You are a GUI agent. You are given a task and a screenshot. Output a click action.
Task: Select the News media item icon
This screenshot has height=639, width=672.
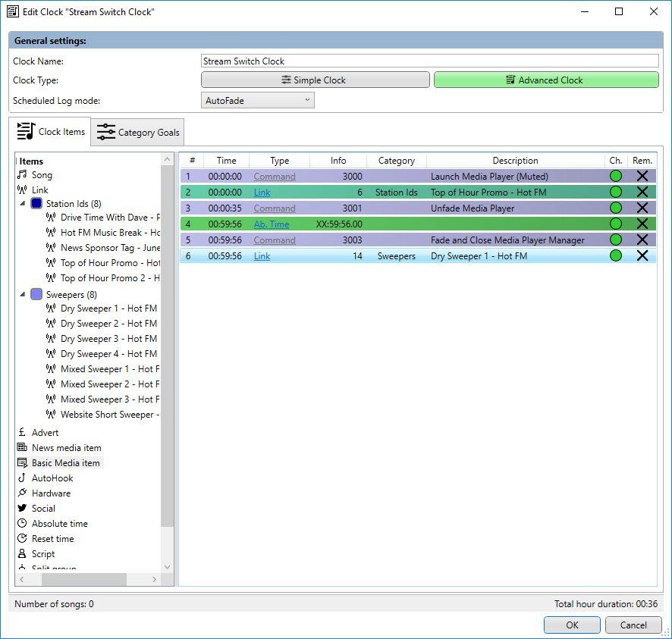click(x=22, y=447)
